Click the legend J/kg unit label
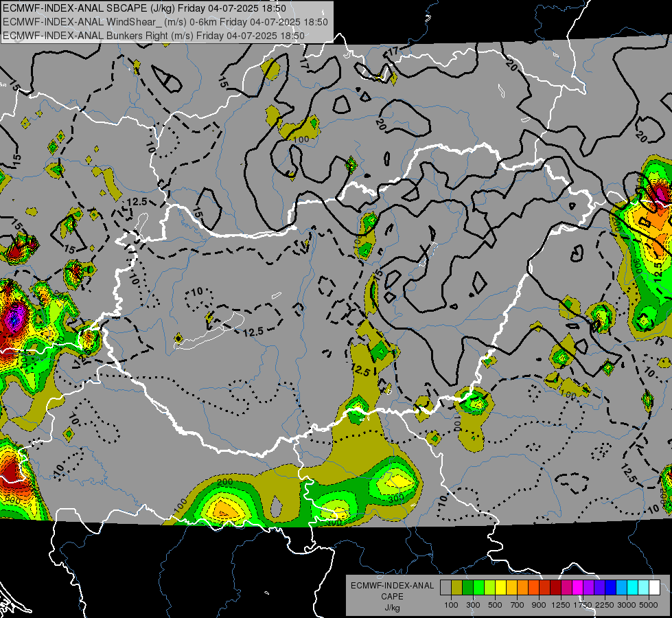This screenshot has height=618, width=672. [392, 608]
